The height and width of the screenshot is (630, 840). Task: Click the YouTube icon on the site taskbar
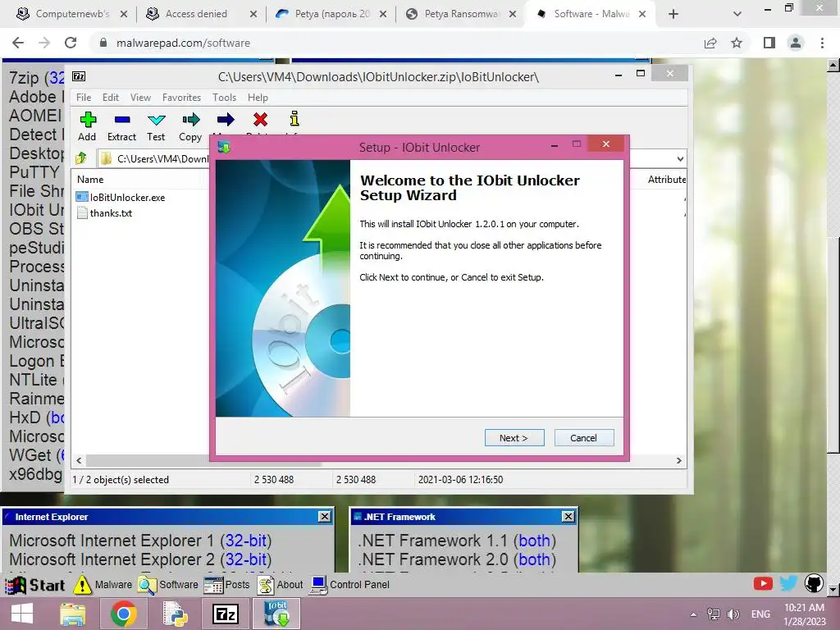click(x=763, y=583)
